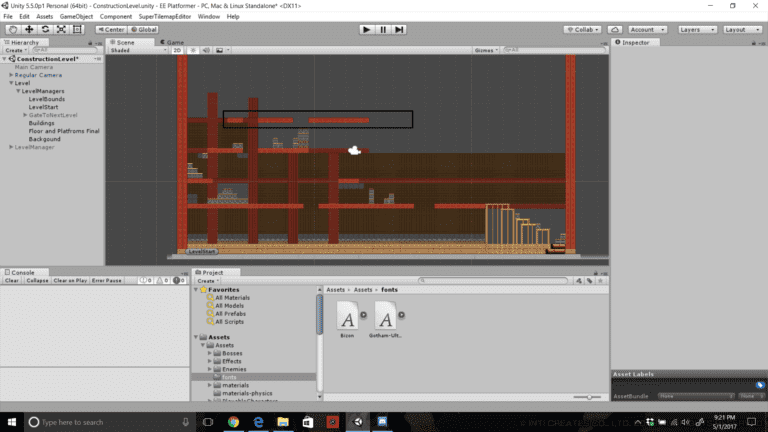This screenshot has width=768, height=432.
Task: Select the Hand tool in toolbar
Action: coord(13,29)
